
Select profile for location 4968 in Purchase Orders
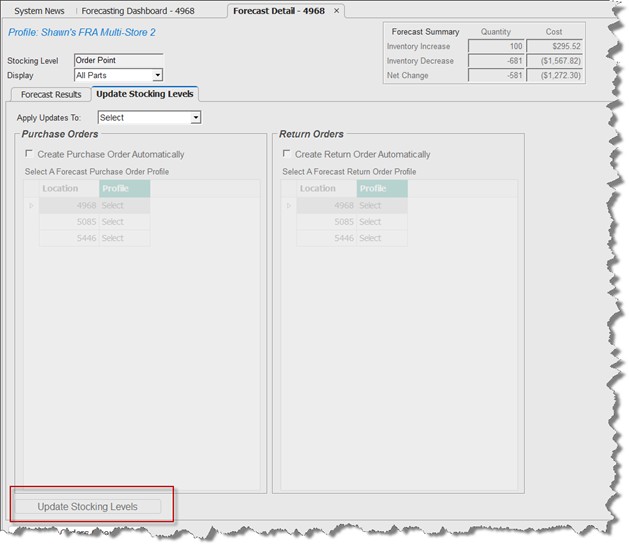[124, 206]
